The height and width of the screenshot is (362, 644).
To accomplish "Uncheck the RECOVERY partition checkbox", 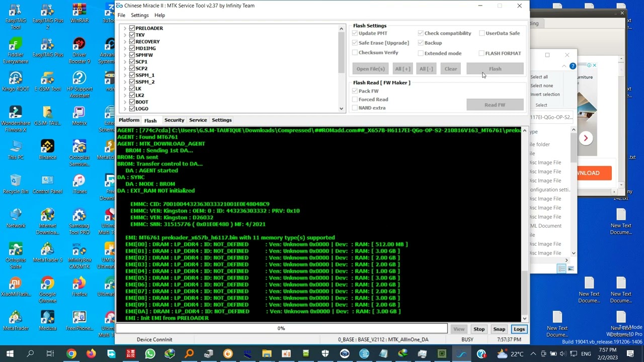I will pyautogui.click(x=132, y=42).
